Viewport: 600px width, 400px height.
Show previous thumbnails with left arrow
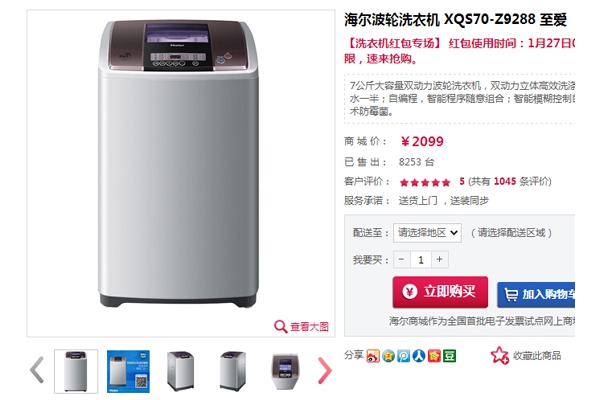tap(37, 370)
